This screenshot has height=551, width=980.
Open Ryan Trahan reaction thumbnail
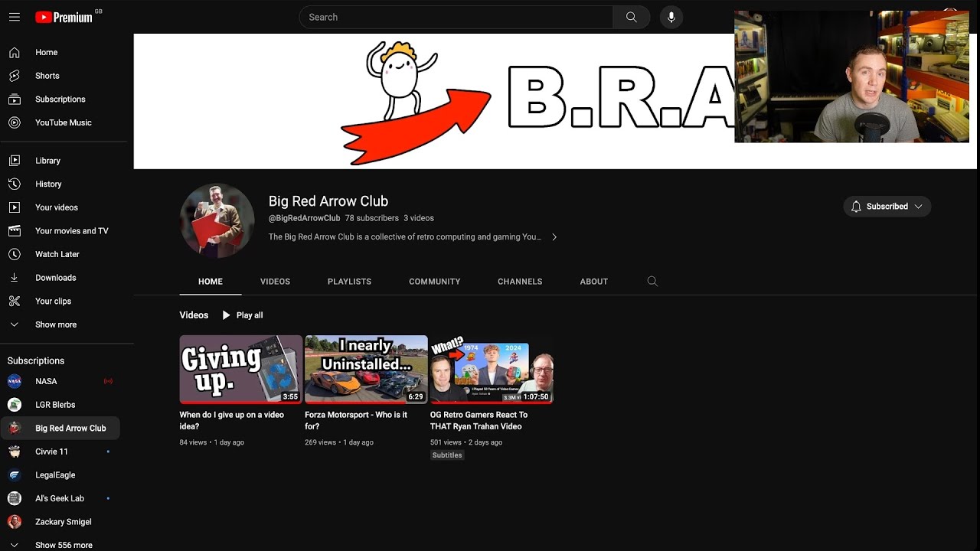[x=492, y=369]
